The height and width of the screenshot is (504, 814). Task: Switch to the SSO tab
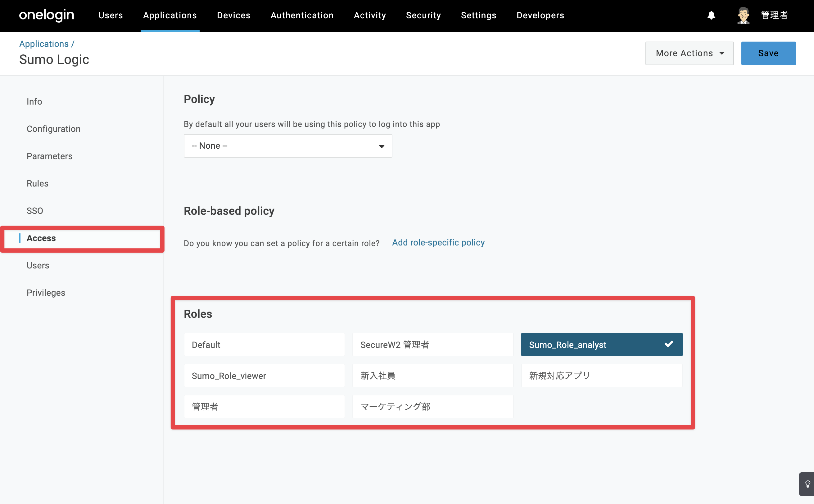click(x=35, y=211)
